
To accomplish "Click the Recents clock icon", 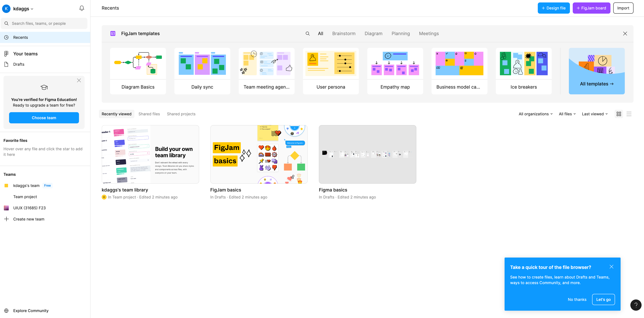I will click(x=6, y=37).
